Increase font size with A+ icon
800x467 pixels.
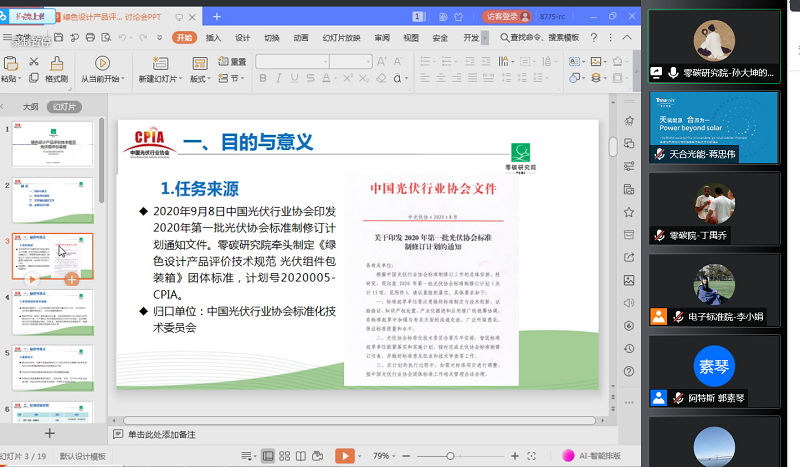(x=381, y=62)
